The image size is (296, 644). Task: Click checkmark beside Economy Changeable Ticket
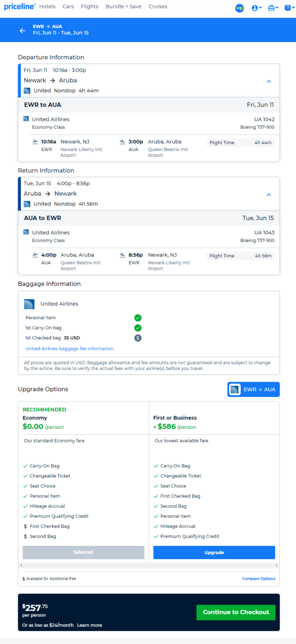tap(25, 476)
